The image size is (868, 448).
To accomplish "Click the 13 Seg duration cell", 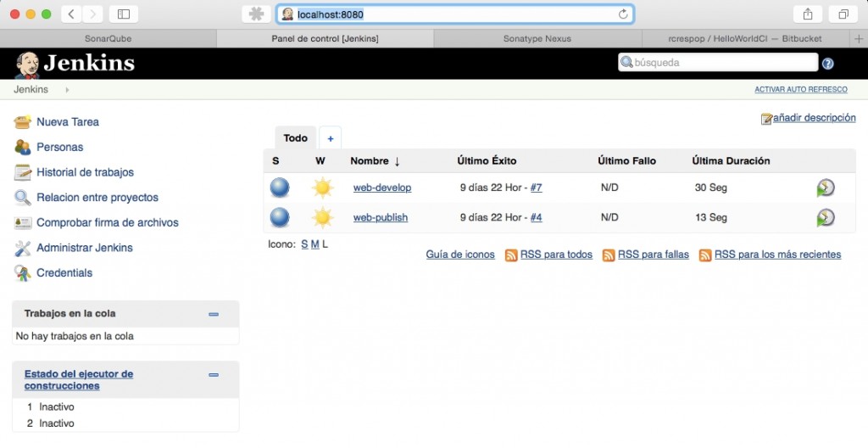I will pyautogui.click(x=711, y=217).
